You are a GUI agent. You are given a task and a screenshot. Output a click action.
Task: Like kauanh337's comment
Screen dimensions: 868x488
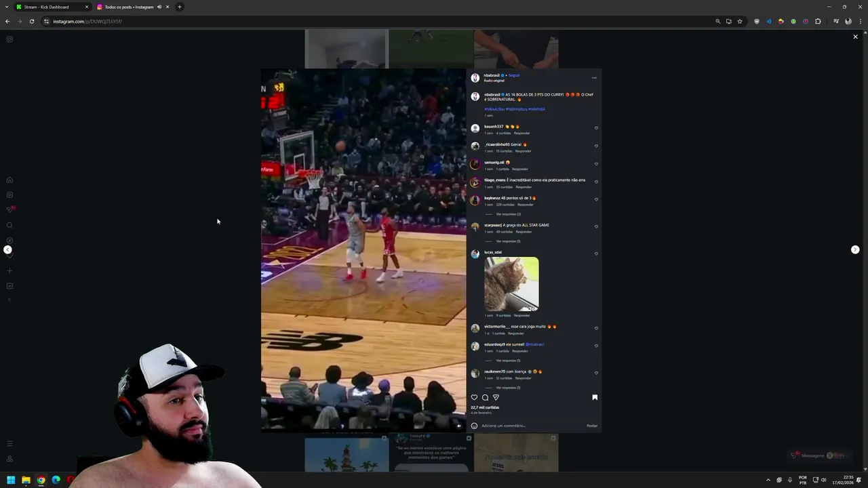point(596,128)
